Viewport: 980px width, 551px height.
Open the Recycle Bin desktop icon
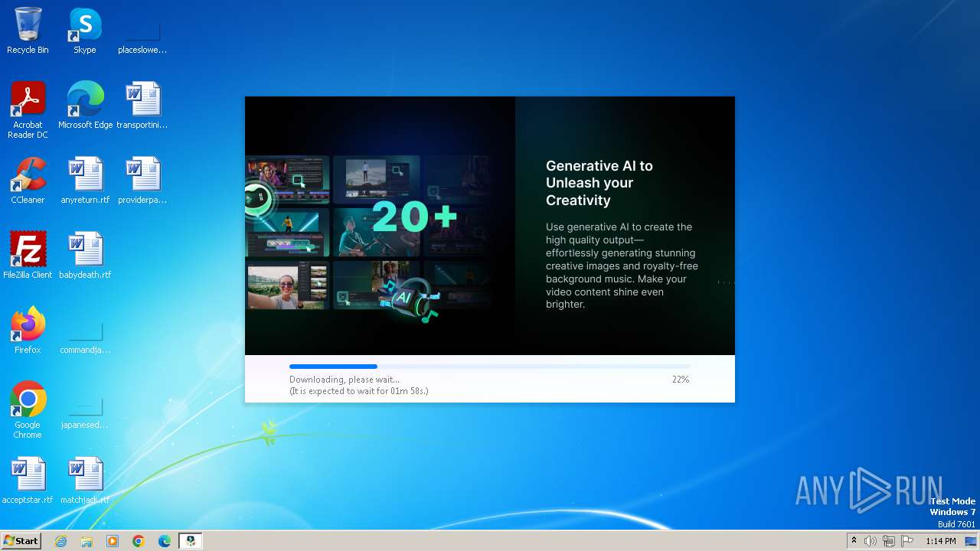point(28,31)
